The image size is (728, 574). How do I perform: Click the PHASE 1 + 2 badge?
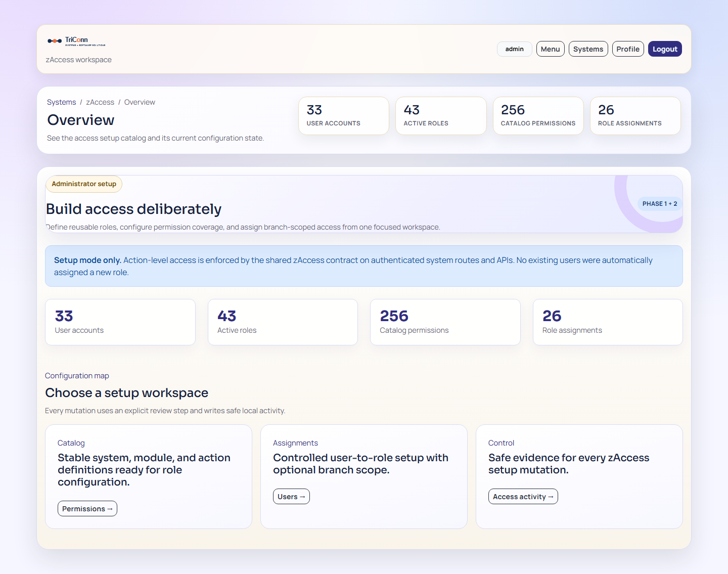coord(660,204)
